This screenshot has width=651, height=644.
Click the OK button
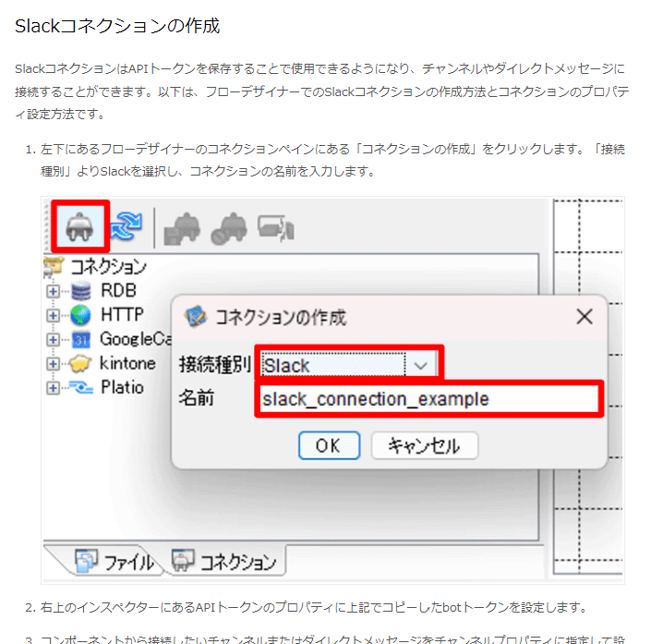pos(329,445)
